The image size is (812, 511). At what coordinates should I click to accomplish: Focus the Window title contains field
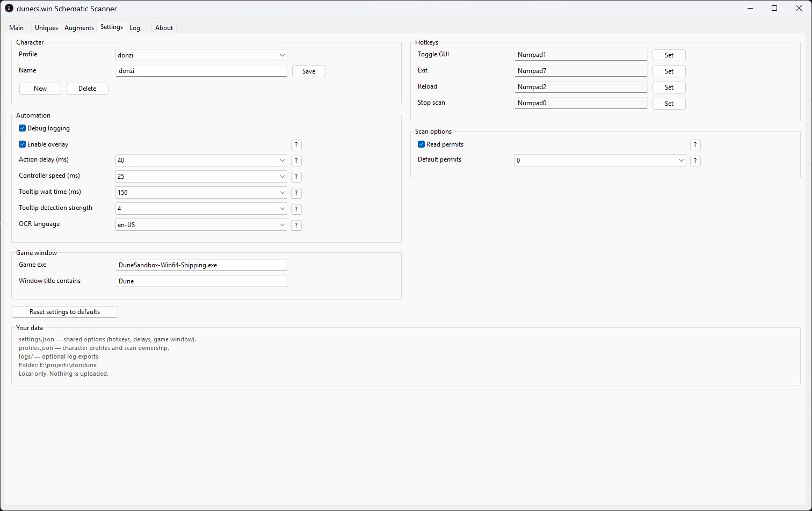(x=201, y=281)
